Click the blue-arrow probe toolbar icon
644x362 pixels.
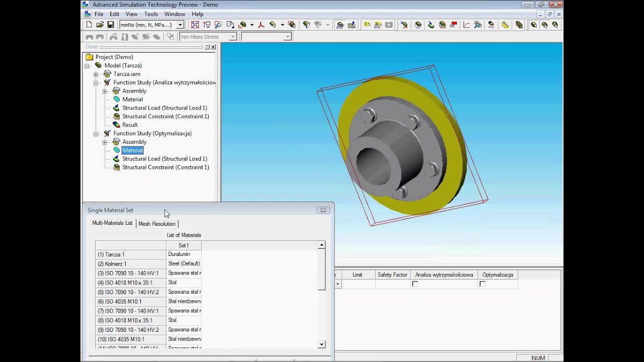405,25
